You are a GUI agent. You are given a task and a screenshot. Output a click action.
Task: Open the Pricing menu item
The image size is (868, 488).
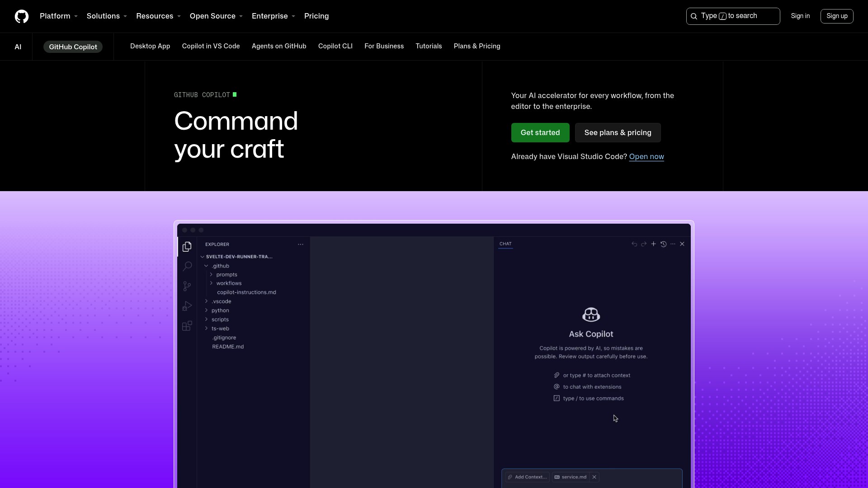316,16
